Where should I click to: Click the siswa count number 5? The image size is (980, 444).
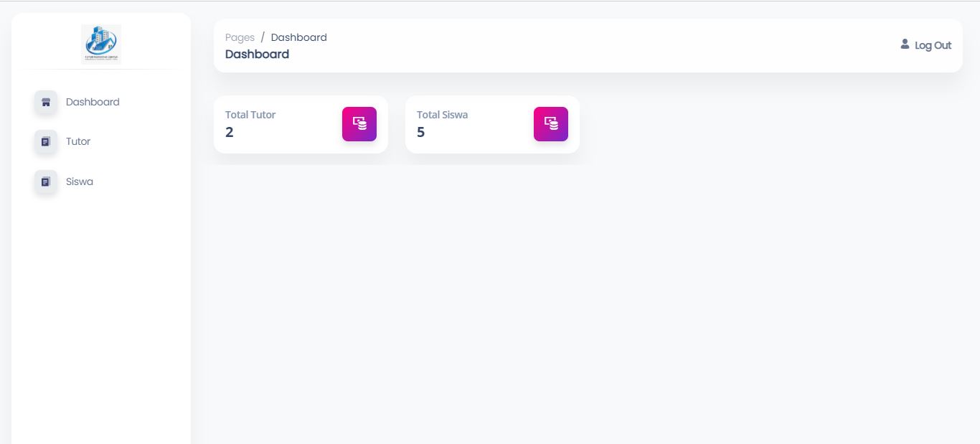tap(421, 132)
